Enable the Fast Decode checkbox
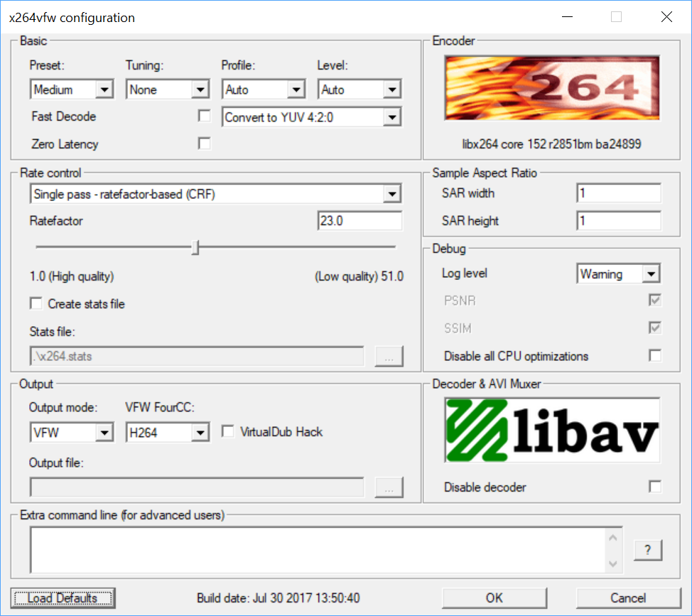Viewport: 692px width, 616px height. point(205,116)
